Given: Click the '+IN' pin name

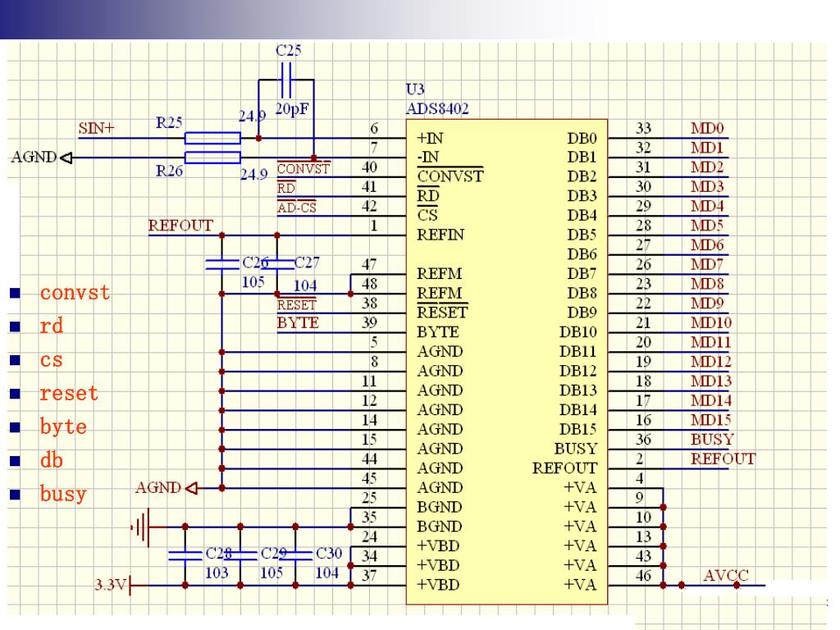Looking at the screenshot, I should (430, 138).
